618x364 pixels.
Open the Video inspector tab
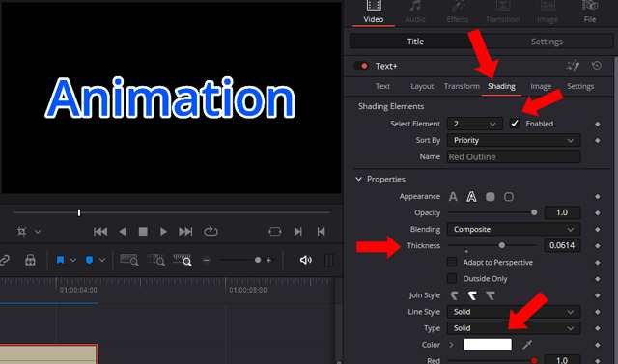click(374, 12)
